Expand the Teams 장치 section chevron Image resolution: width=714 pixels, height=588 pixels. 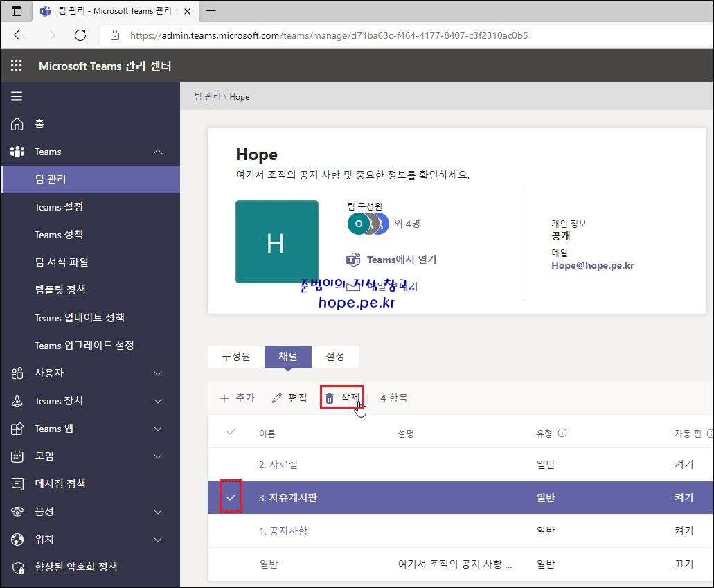[158, 401]
